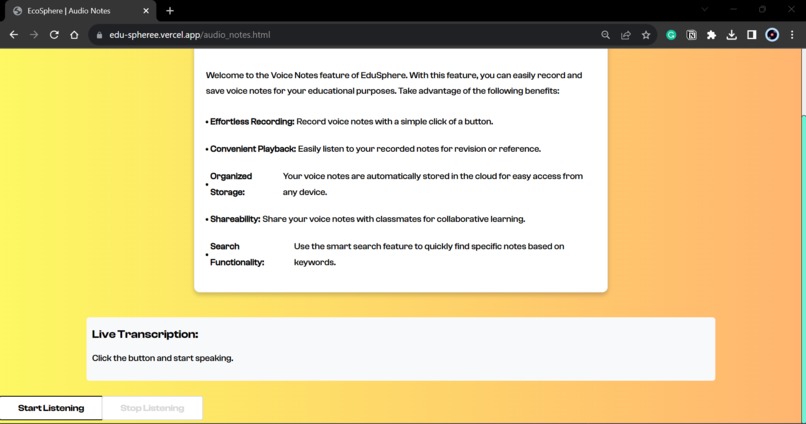This screenshot has width=806, height=424.
Task: Click 'Click the button and start speaking' text
Action: click(x=162, y=358)
